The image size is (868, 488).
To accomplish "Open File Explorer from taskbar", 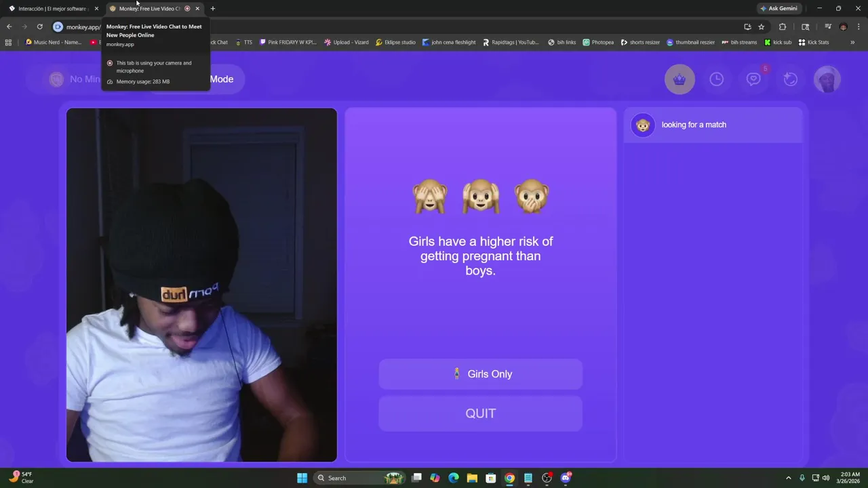I will (x=472, y=478).
